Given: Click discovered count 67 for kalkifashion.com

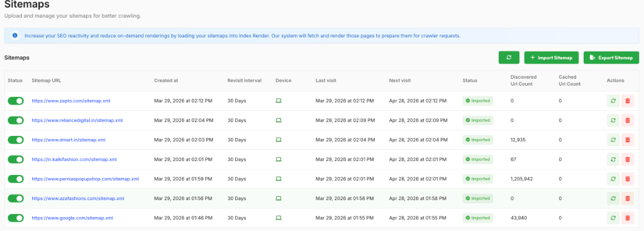Looking at the screenshot, I should (x=513, y=159).
